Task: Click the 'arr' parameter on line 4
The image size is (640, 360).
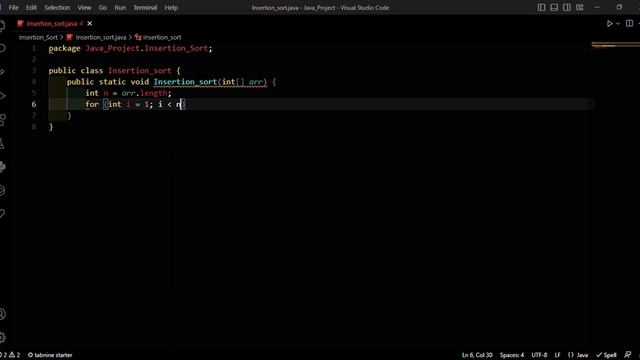Action: [x=256, y=82]
